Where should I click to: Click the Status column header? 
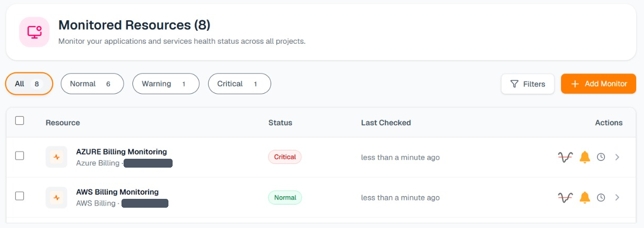[x=281, y=123]
